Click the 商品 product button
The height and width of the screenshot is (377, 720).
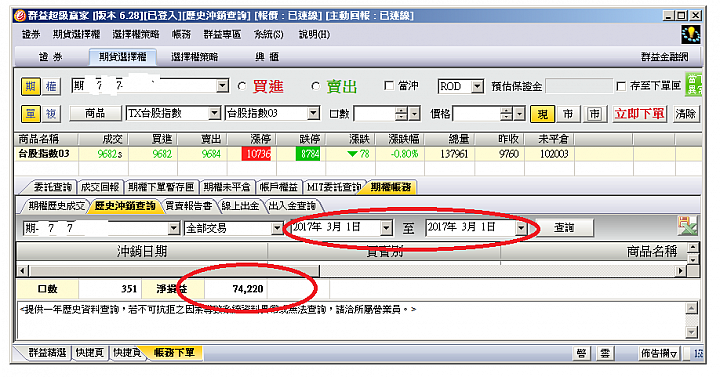[x=95, y=113]
